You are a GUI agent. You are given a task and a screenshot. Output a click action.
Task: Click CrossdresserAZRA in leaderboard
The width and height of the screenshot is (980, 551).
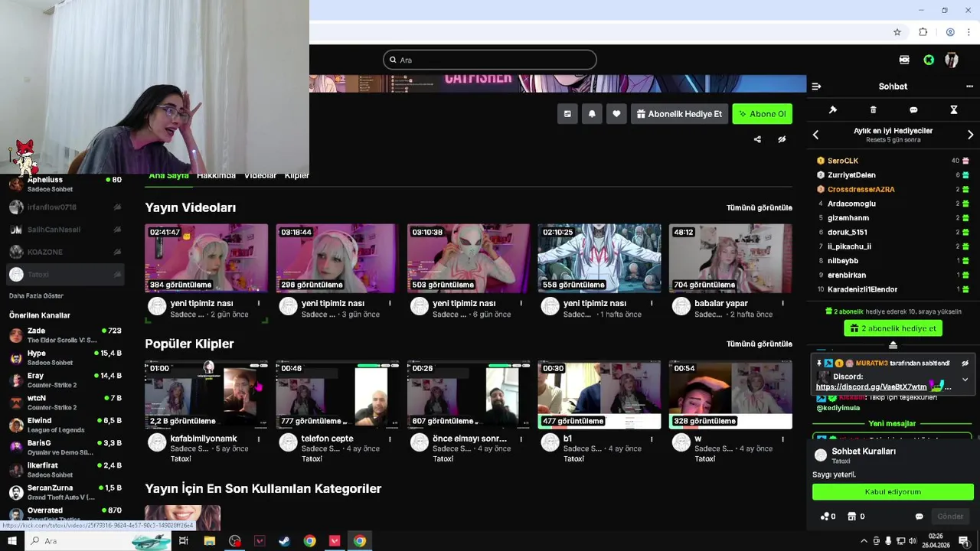pyautogui.click(x=861, y=189)
